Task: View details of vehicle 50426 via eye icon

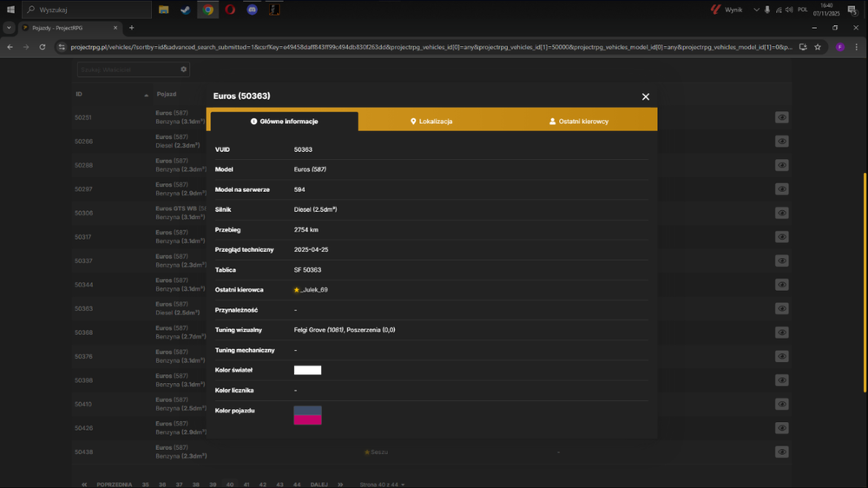Action: pyautogui.click(x=782, y=427)
